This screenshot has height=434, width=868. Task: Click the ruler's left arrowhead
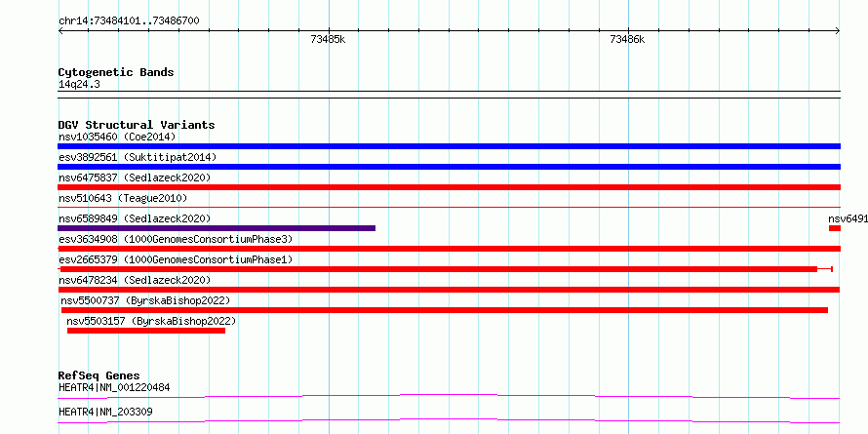[60, 31]
